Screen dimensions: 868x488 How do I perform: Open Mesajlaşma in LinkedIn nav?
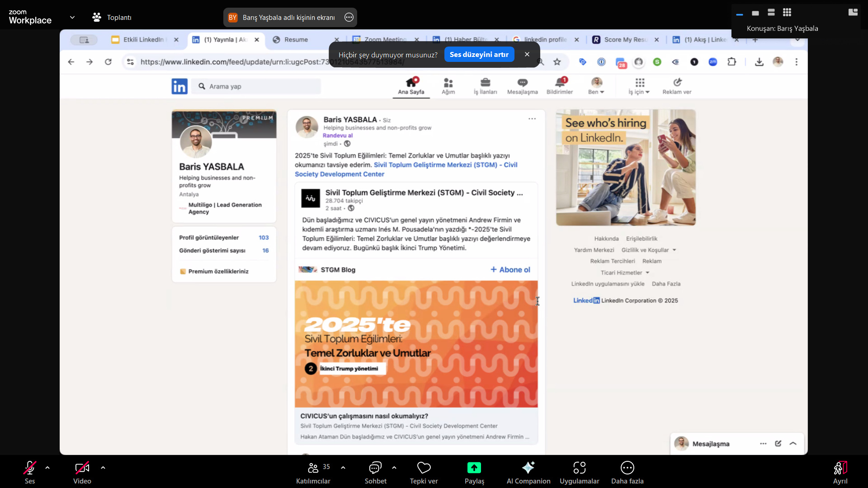(x=523, y=85)
